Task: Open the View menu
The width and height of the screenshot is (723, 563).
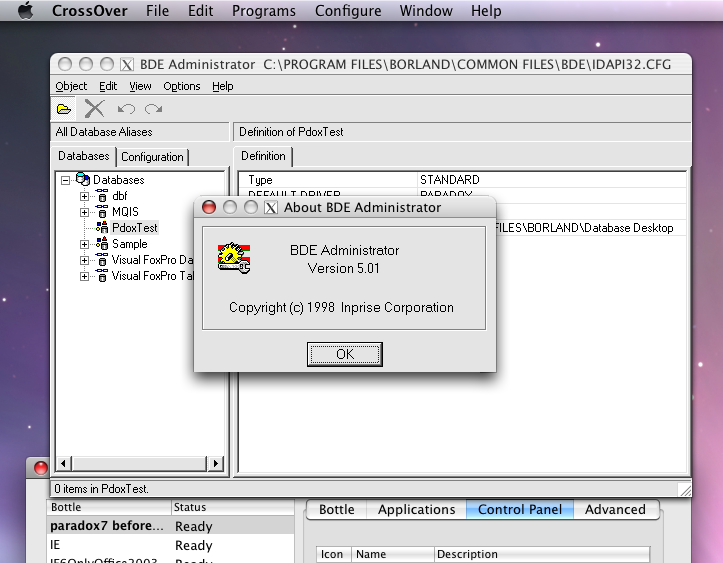Action: [x=140, y=86]
